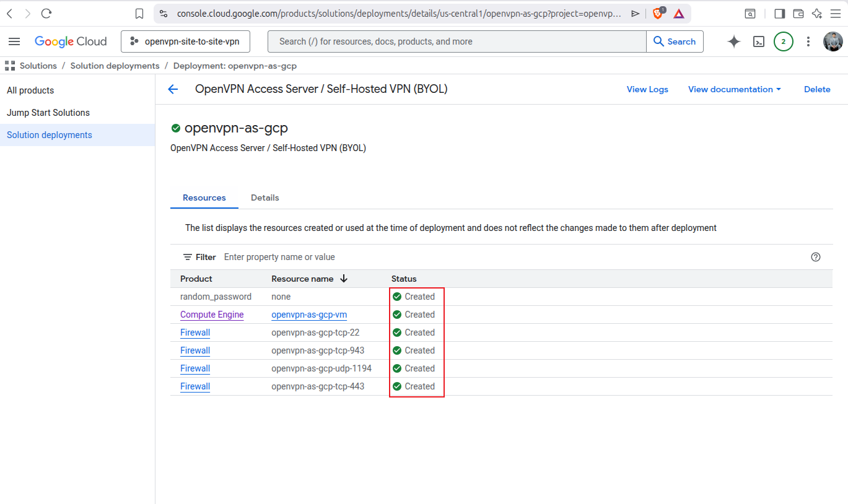Open Gemini AI assistant sparkle icon
848x504 pixels.
point(734,41)
